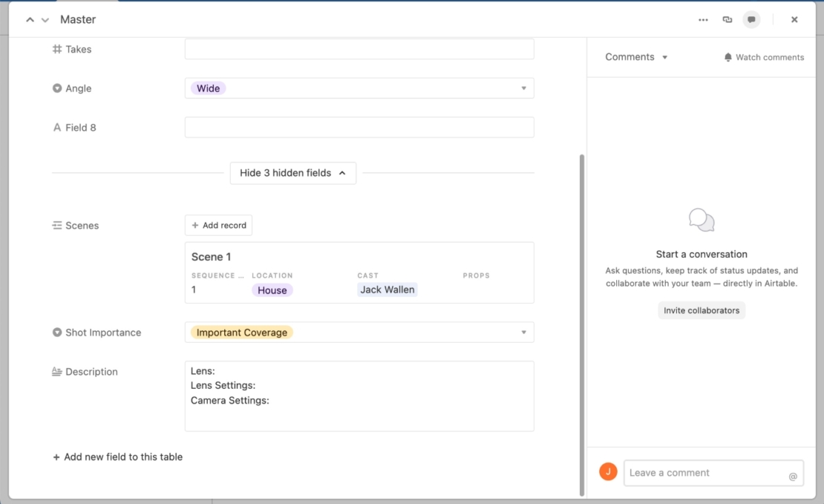The image size is (824, 504).
Task: Open the Angle selection dropdown
Action: pos(525,88)
